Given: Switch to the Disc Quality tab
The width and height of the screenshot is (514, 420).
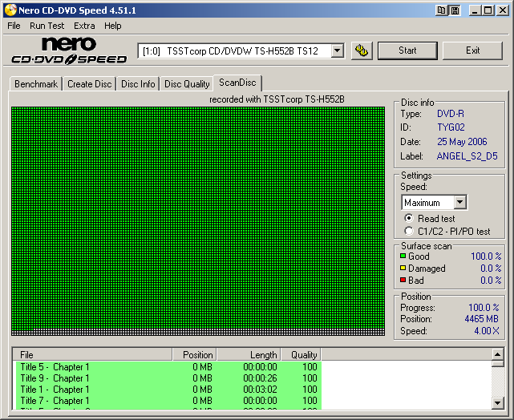Looking at the screenshot, I should [x=187, y=84].
